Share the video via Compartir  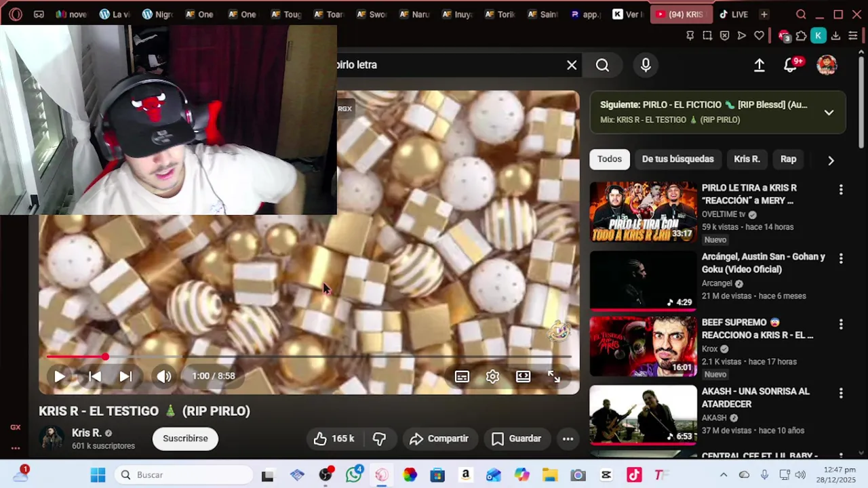[x=439, y=439]
